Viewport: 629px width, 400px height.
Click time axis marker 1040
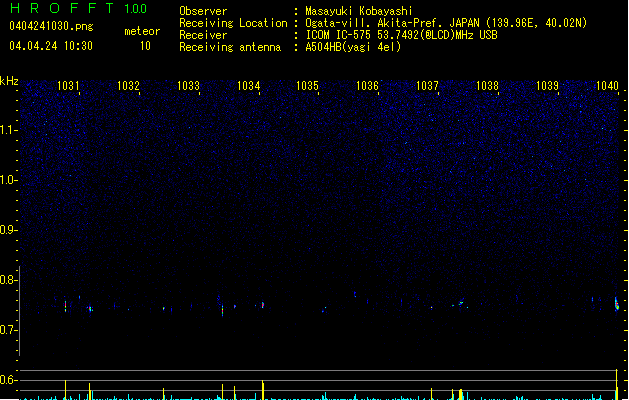click(x=607, y=86)
